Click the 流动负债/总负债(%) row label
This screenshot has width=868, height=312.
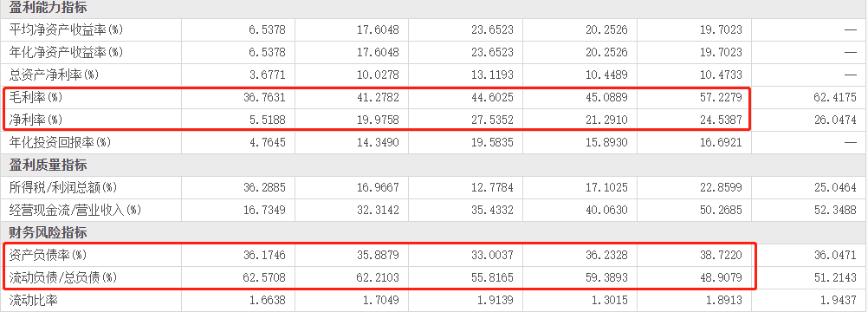61,278
